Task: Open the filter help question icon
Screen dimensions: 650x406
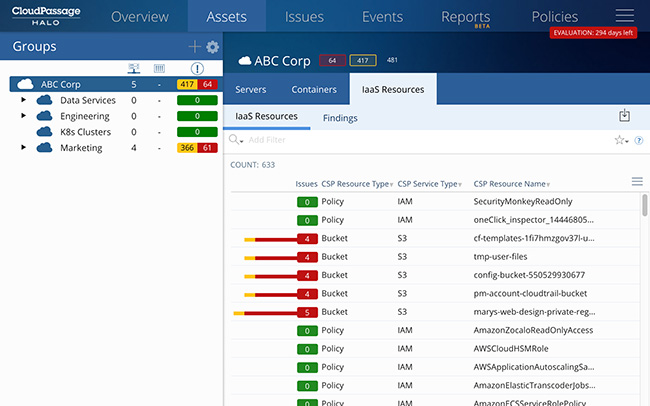Action: point(639,141)
